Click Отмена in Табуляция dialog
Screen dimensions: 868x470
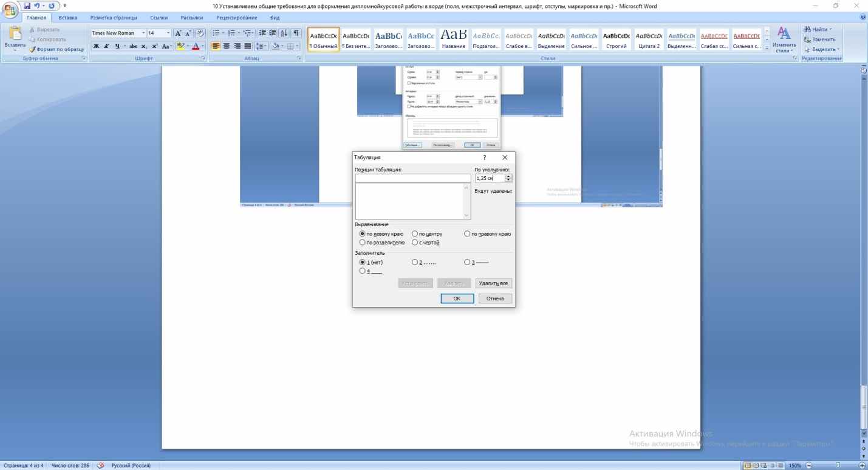[x=495, y=299]
